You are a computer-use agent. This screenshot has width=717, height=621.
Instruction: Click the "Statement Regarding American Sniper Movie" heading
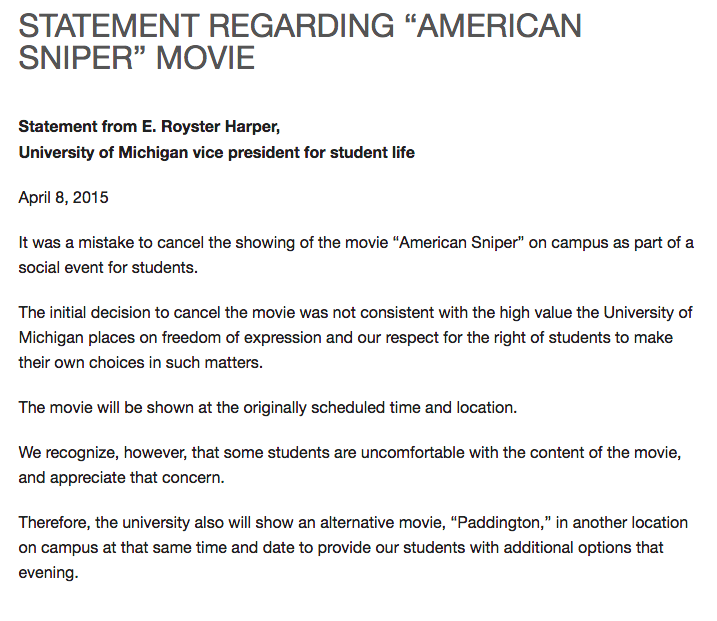click(x=300, y=40)
